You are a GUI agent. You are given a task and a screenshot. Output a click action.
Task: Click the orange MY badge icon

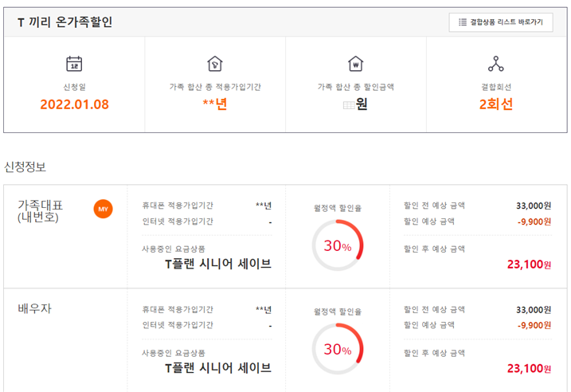pos(103,209)
